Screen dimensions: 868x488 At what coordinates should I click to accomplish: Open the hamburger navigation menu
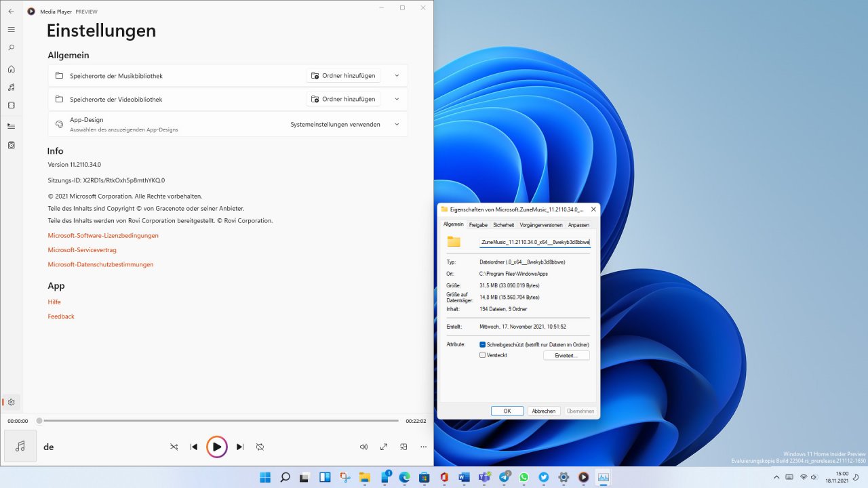(x=11, y=30)
